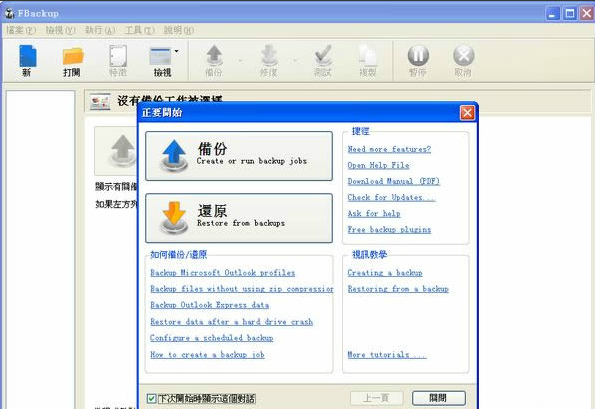Click the 備份 Create or run backup jobs button
Viewport: 595px width, 409px height.
[x=239, y=156]
